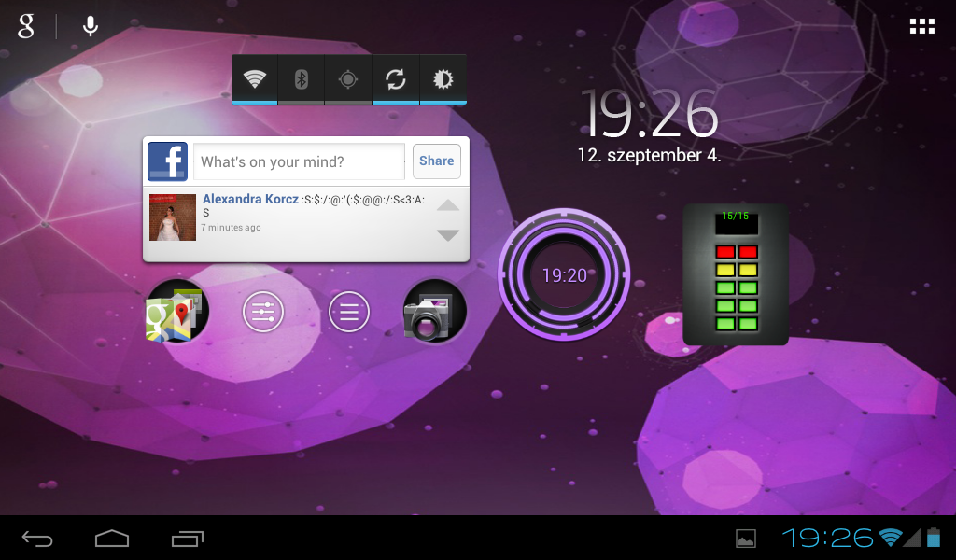Open the 15/15 memory booster widget

pos(736,274)
